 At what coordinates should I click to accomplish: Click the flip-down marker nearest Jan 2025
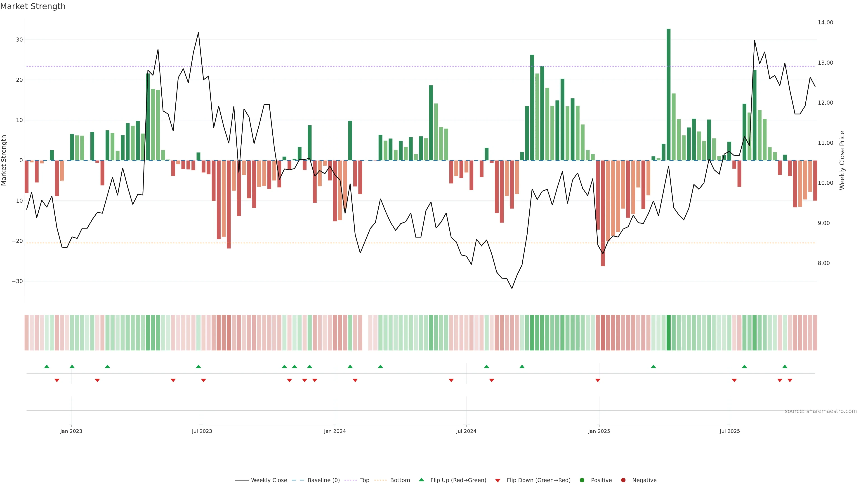pyautogui.click(x=598, y=380)
